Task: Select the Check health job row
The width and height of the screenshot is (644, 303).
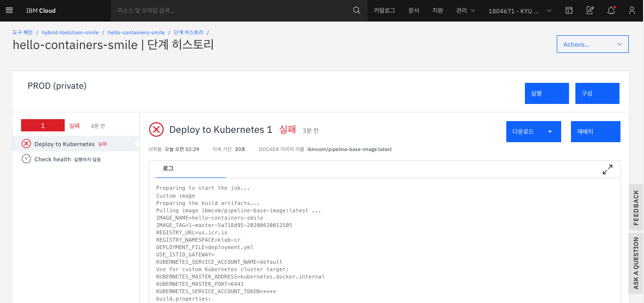Action: (x=75, y=159)
